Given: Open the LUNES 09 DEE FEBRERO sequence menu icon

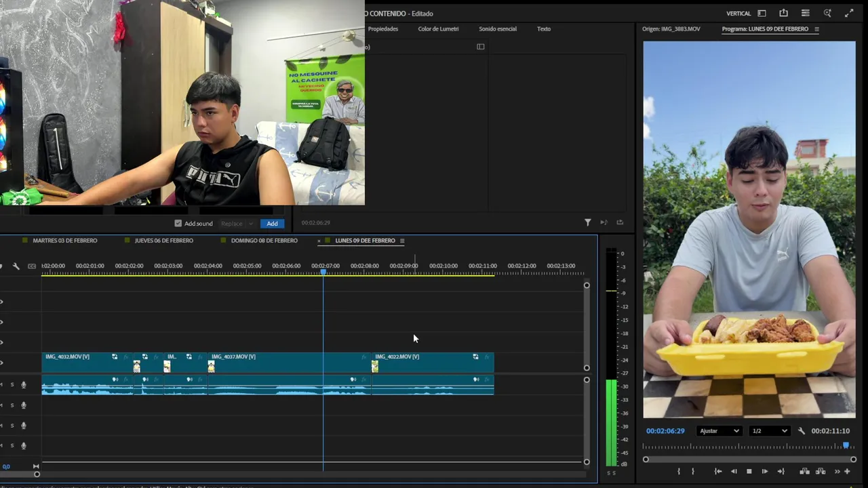Looking at the screenshot, I should [x=402, y=241].
